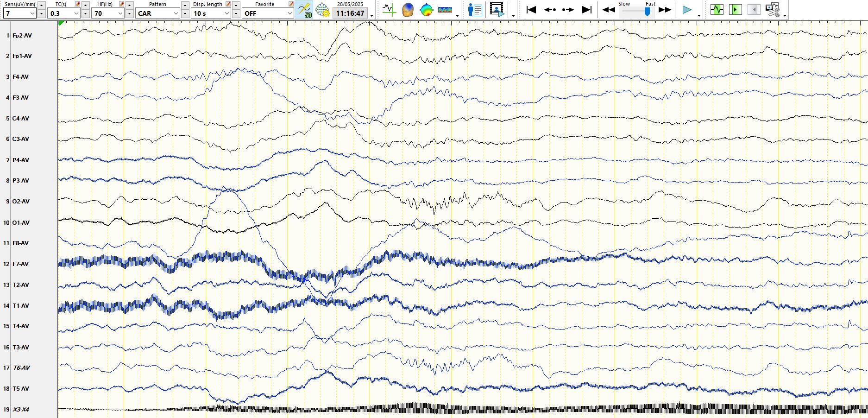Viewport: 868px width, 418px height.
Task: Step TC(s) value up
Action: pyautogui.click(x=86, y=5)
